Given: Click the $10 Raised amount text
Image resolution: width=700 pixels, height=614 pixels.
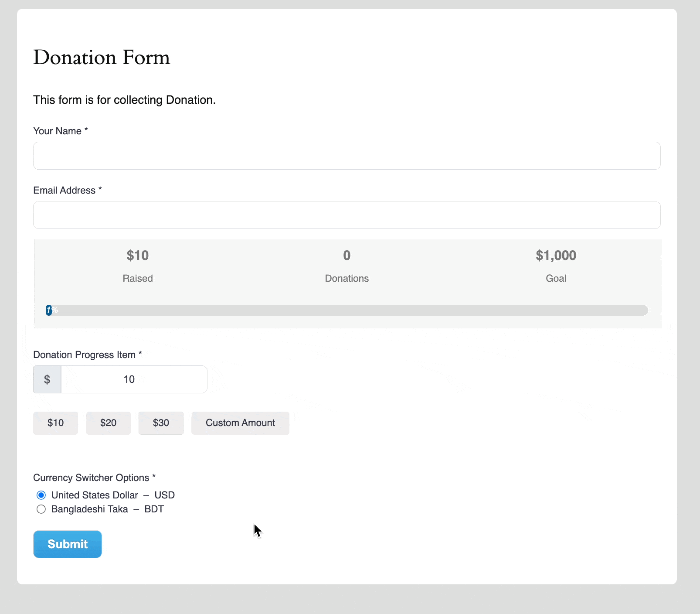Looking at the screenshot, I should pos(138,255).
